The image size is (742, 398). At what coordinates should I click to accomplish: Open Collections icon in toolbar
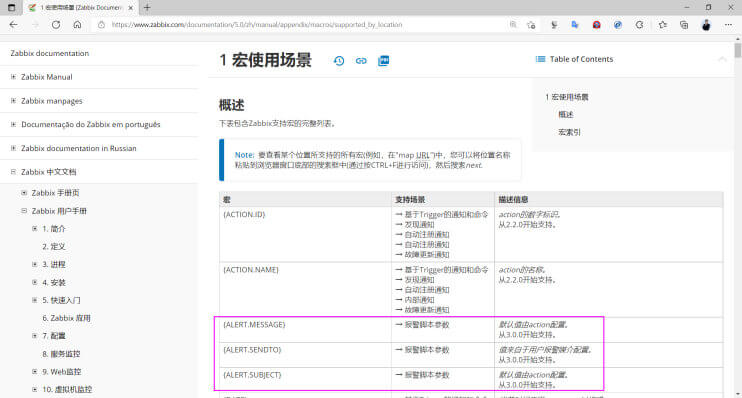tap(684, 25)
